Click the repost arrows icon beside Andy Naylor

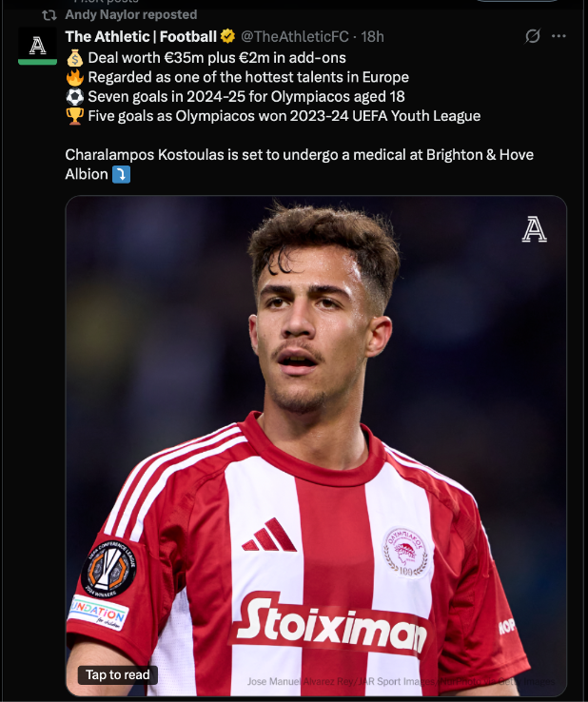(x=49, y=15)
